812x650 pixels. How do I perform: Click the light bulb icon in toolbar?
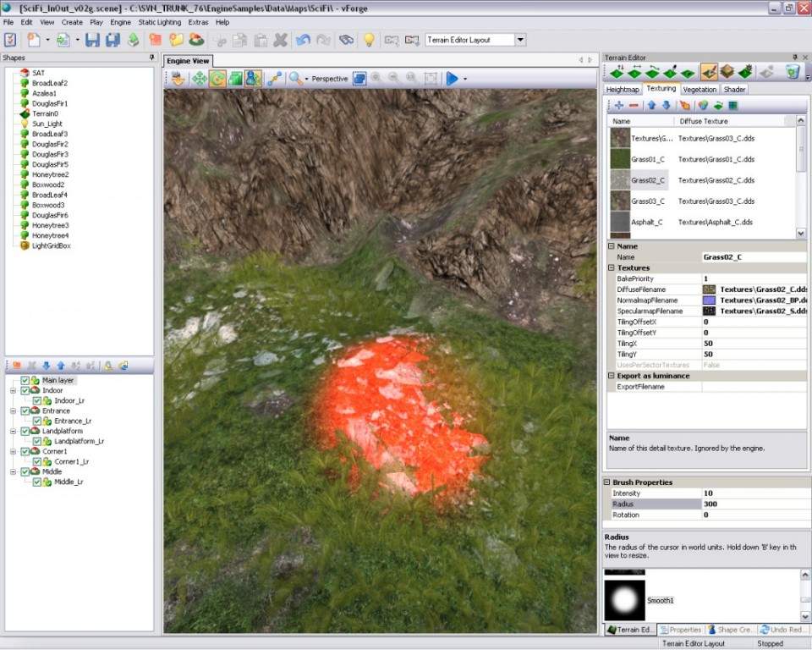tap(369, 40)
